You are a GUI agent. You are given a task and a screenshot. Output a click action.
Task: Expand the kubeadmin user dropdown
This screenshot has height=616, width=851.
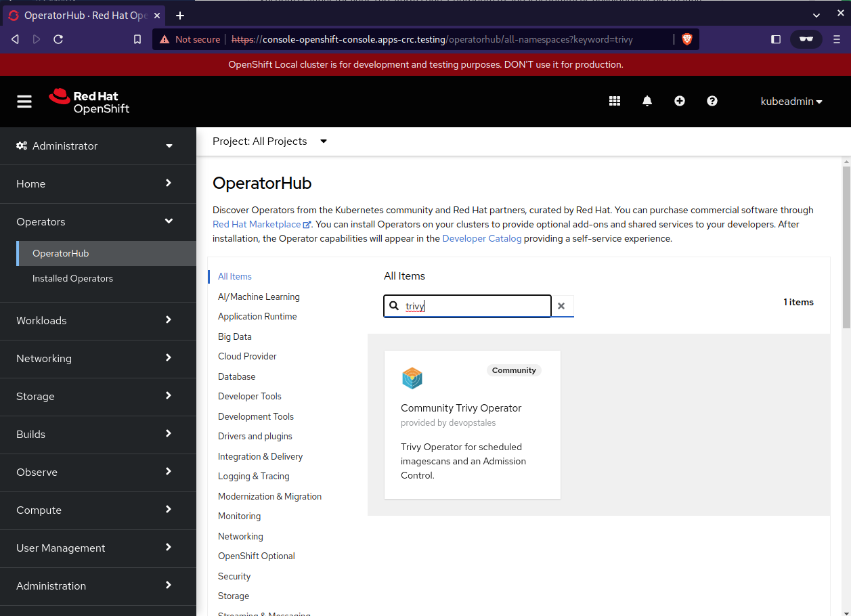point(791,102)
